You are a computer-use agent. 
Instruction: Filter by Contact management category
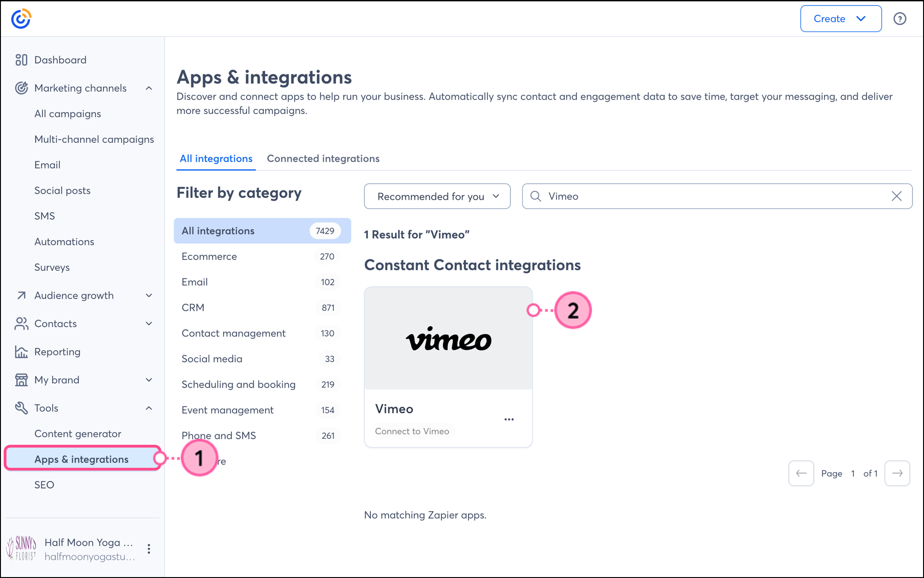[x=262, y=333]
